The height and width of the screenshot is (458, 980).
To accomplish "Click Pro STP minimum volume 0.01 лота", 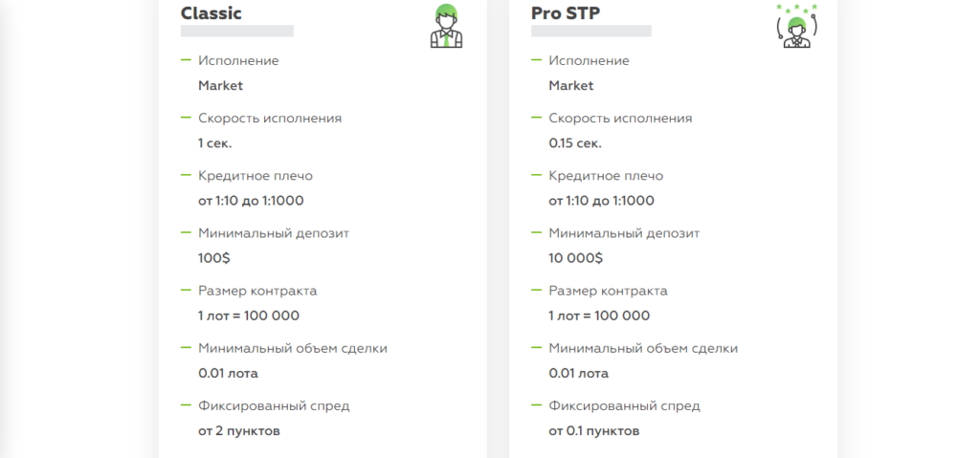I will 579,374.
